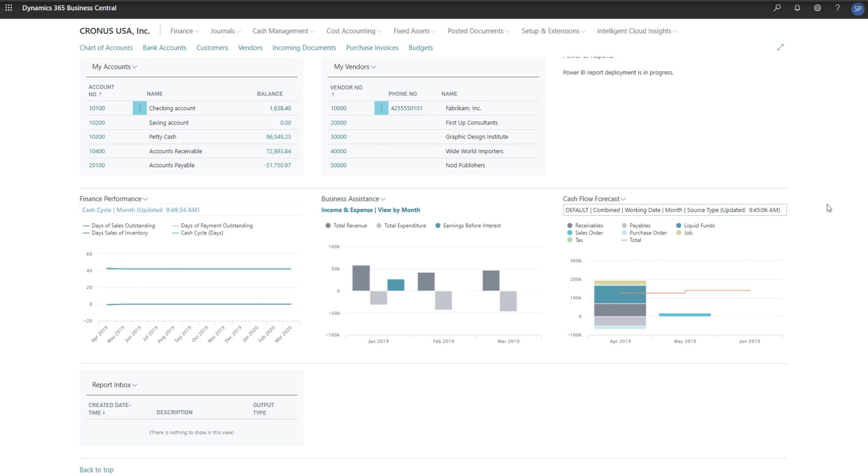868x476 pixels.
Task: Toggle the Job legend entry
Action: click(x=684, y=233)
